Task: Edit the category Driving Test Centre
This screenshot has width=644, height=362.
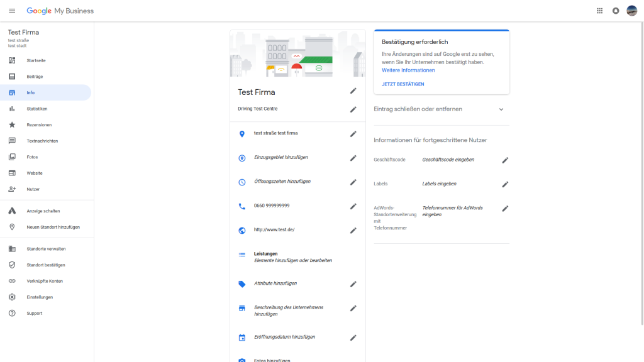Action: 353,109
